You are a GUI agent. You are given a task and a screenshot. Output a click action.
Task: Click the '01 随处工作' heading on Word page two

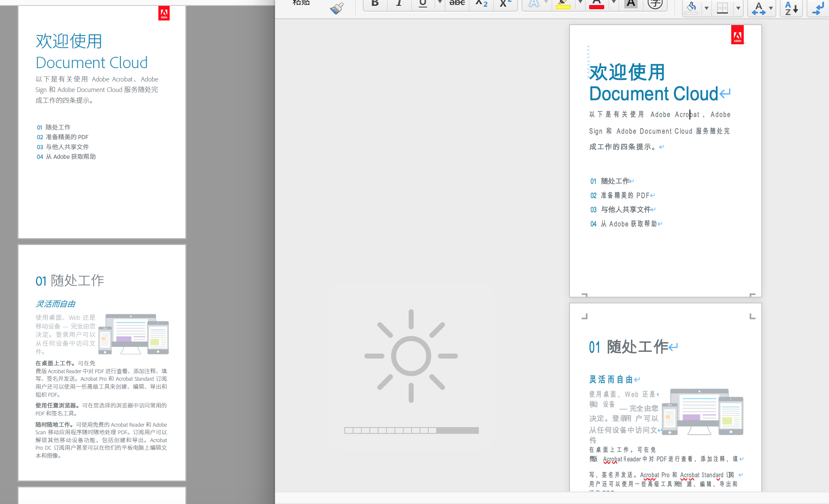point(629,347)
